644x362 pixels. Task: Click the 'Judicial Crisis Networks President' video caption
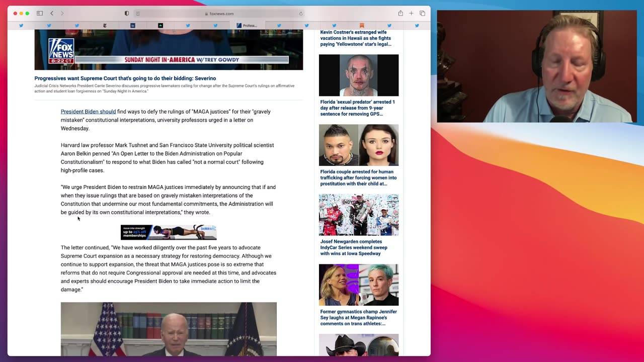165,88
